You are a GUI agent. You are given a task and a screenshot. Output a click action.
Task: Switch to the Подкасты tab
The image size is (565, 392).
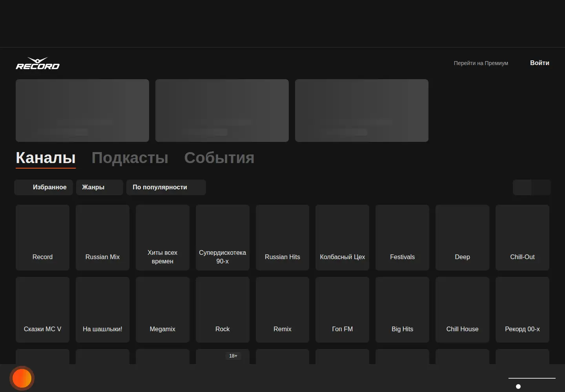[x=130, y=158]
